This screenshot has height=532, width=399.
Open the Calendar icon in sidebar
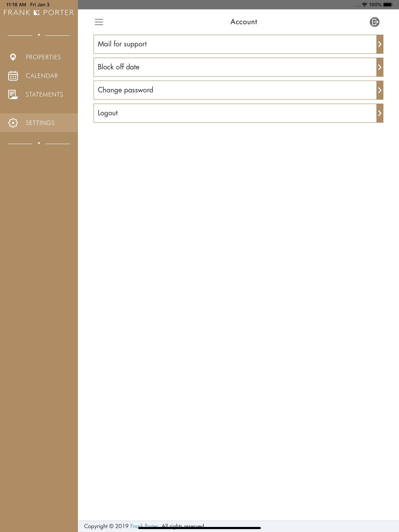click(x=13, y=76)
